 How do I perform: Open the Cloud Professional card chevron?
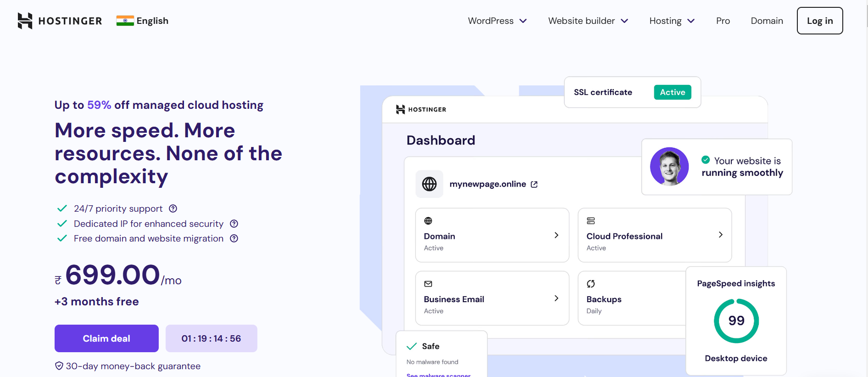pos(721,235)
